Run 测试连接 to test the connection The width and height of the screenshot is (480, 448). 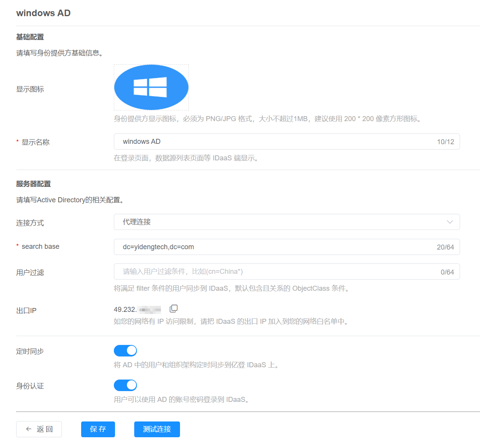(157, 429)
